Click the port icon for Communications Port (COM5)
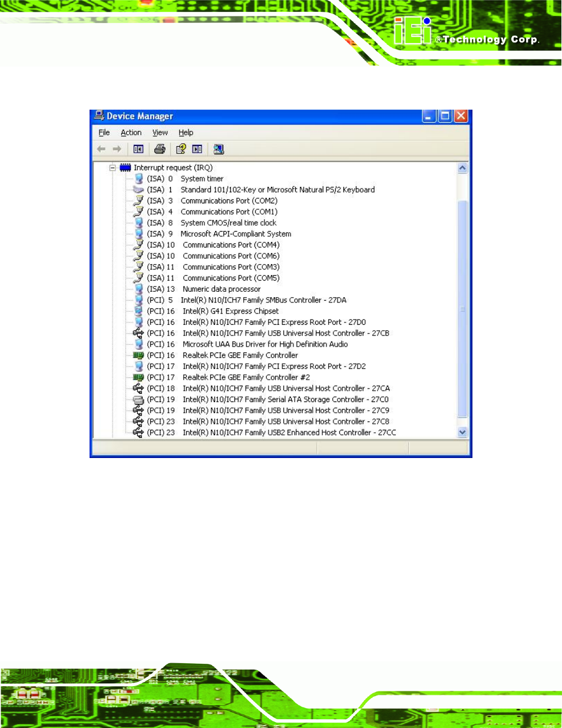The image size is (562, 728). click(x=138, y=278)
